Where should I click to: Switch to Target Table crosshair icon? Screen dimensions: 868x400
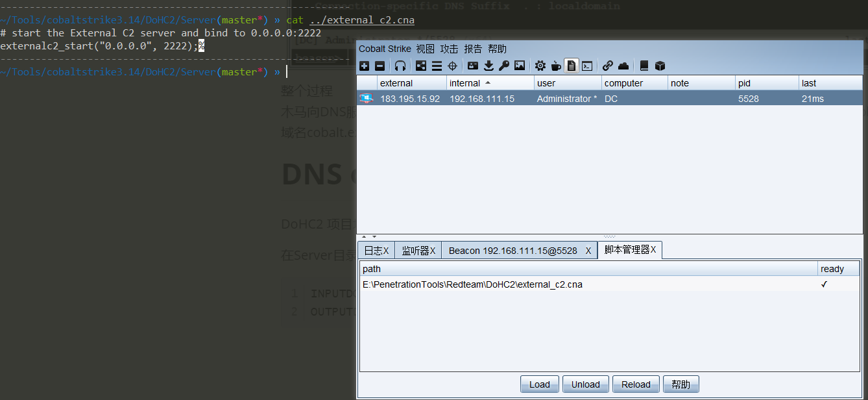[452, 66]
